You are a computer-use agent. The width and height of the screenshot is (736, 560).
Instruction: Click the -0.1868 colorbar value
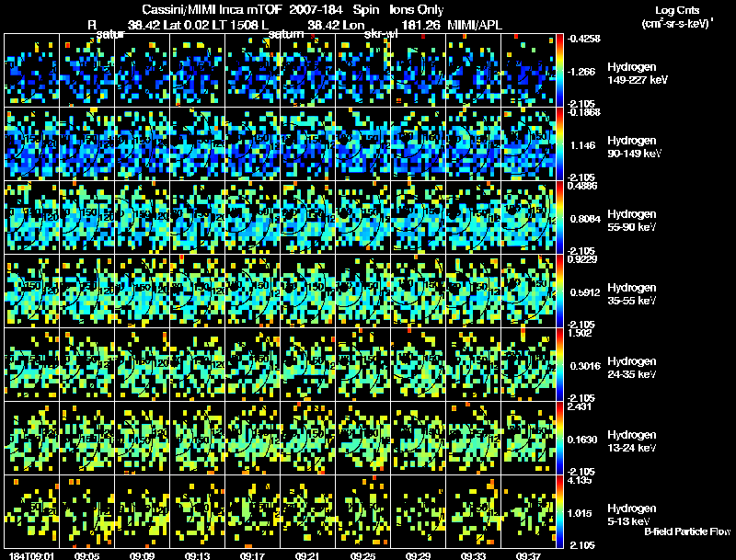[583, 112]
